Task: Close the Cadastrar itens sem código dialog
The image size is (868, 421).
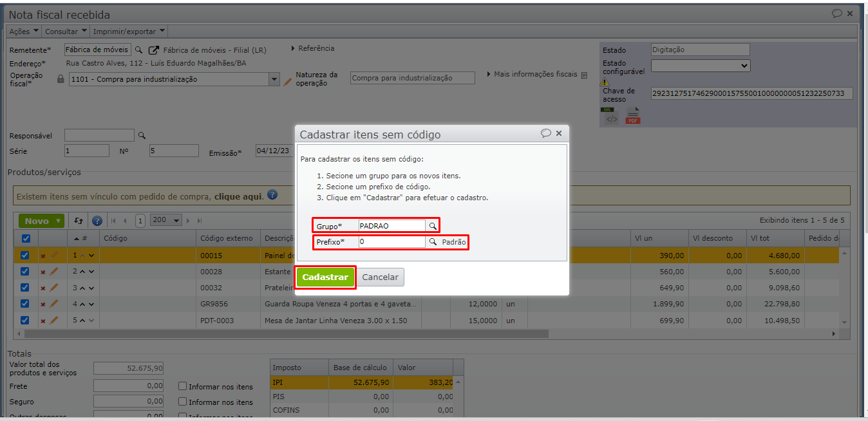Action: coord(559,133)
